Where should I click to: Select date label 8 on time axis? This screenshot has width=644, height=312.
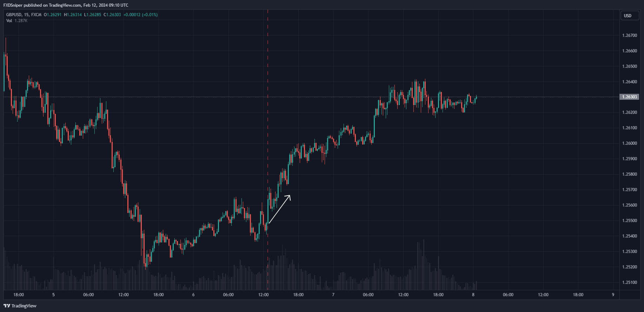pyautogui.click(x=473, y=295)
